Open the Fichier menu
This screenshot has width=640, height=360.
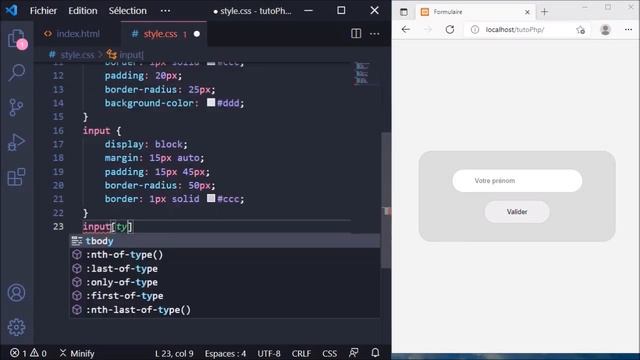click(43, 11)
